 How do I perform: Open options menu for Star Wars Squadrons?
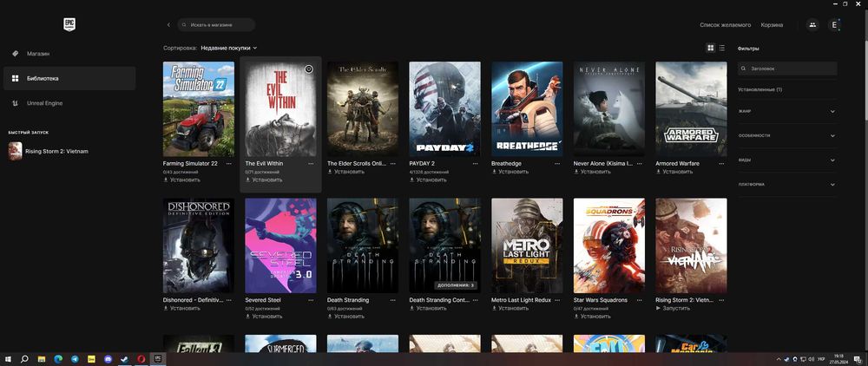point(639,300)
